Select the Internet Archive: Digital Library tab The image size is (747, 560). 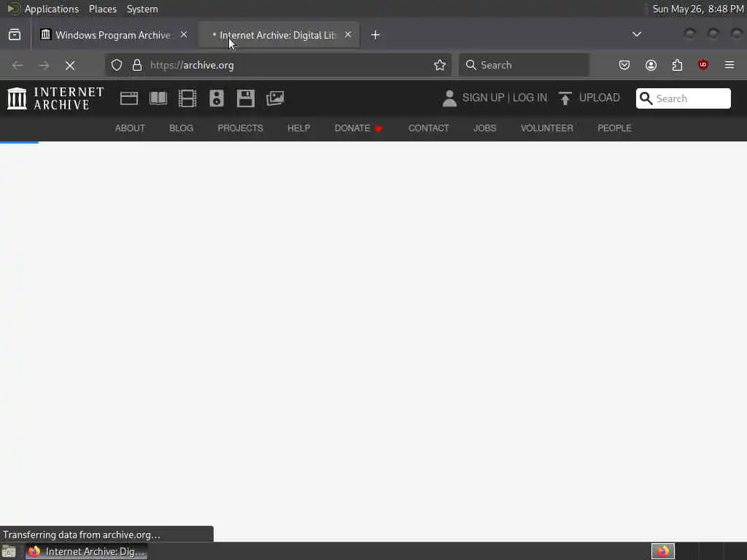point(279,35)
